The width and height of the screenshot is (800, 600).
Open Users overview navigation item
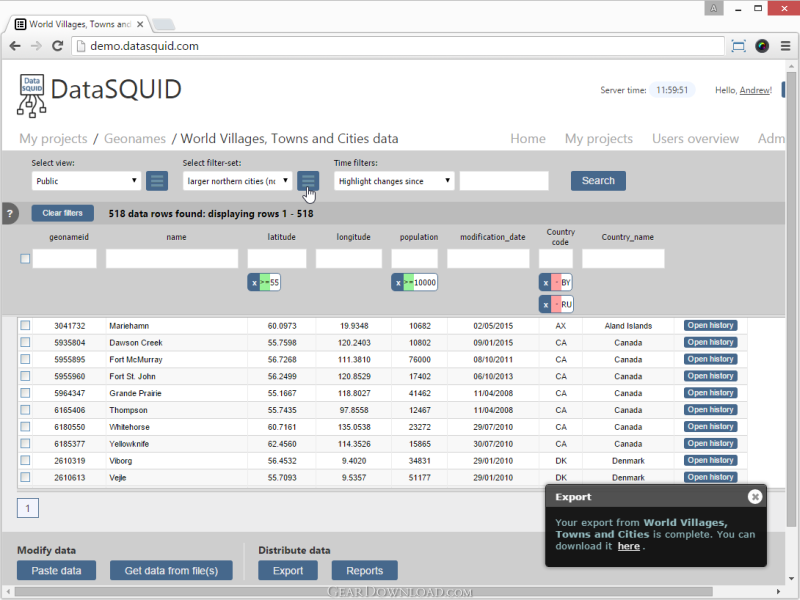[695, 138]
